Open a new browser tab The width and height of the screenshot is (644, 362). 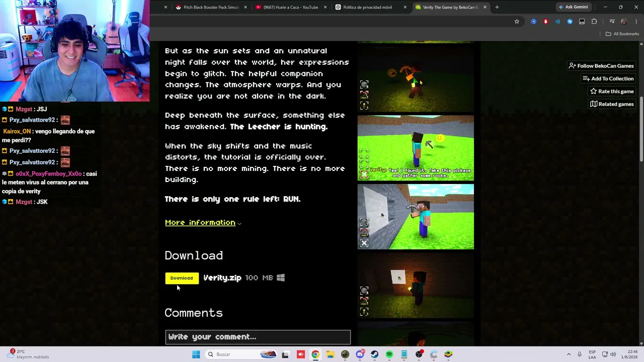(x=497, y=7)
